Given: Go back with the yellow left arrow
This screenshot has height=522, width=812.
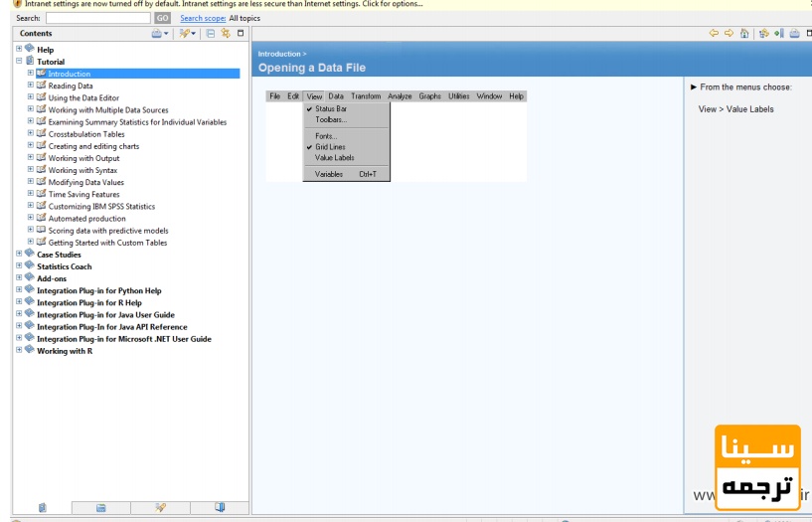Looking at the screenshot, I should point(714,33).
